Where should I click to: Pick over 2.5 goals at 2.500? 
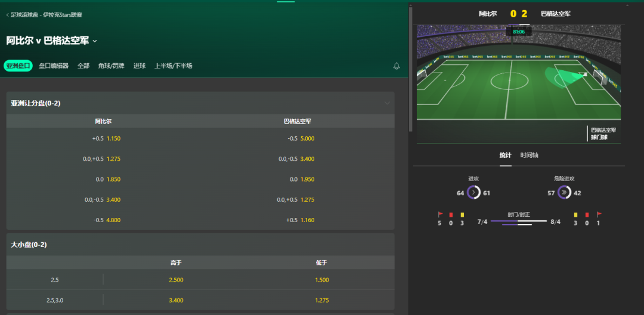point(176,280)
